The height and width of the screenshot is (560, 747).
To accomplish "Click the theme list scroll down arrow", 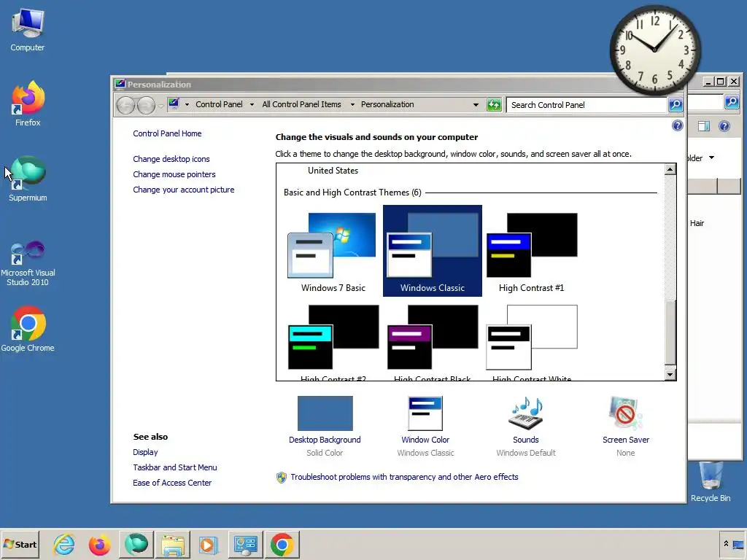I will (x=670, y=375).
